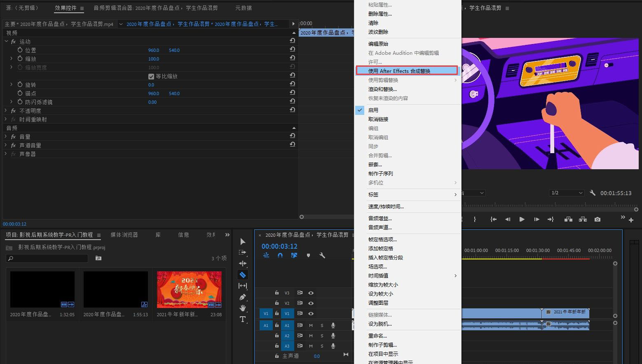Open the clip selector dropdown in Effect Controls
Image resolution: width=642 pixels, height=364 pixels.
click(121, 24)
